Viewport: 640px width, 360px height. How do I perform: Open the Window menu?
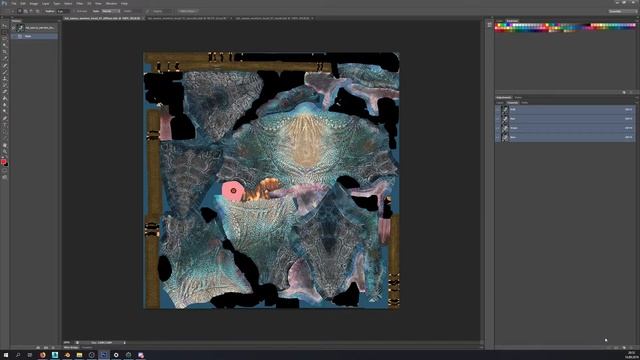111,3
